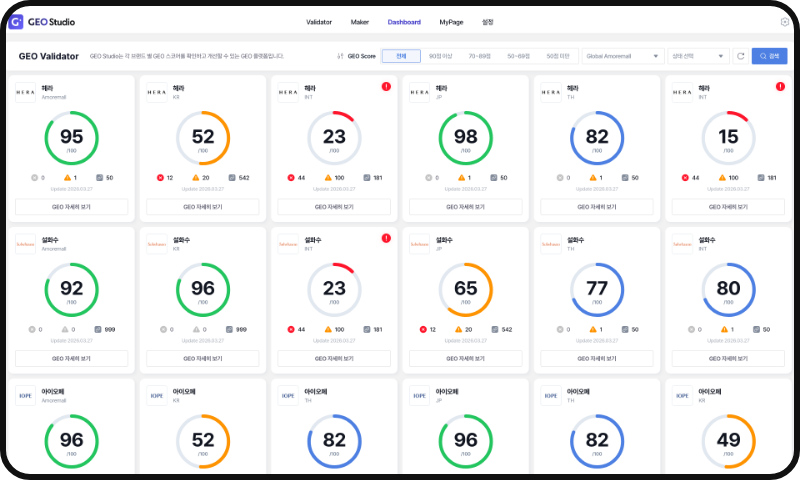Click the orange warning icon on the score 98 card
The height and width of the screenshot is (480, 800).
coord(461,178)
